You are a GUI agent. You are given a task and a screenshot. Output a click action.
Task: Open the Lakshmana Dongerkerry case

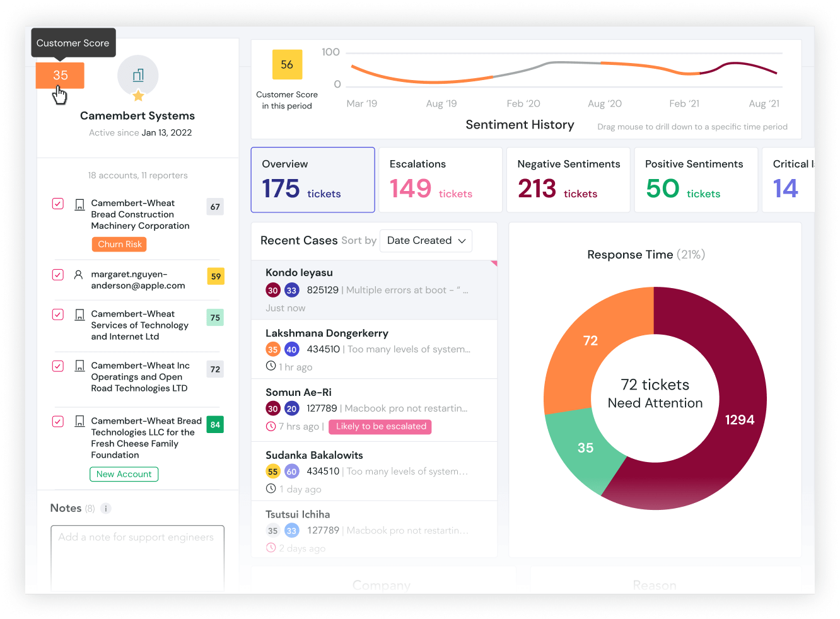375,349
